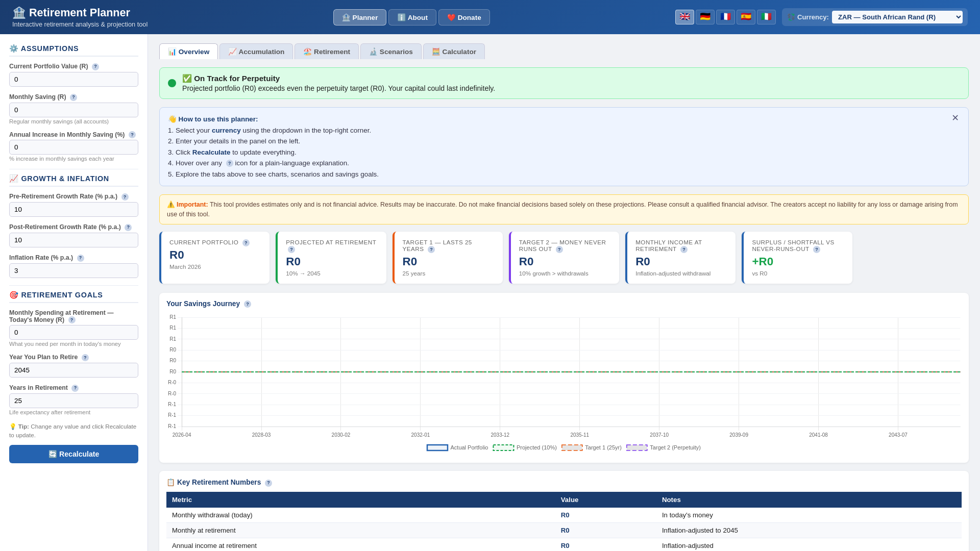Click the On Track for Perpetuity status banner
The image size is (980, 551).
(x=564, y=83)
